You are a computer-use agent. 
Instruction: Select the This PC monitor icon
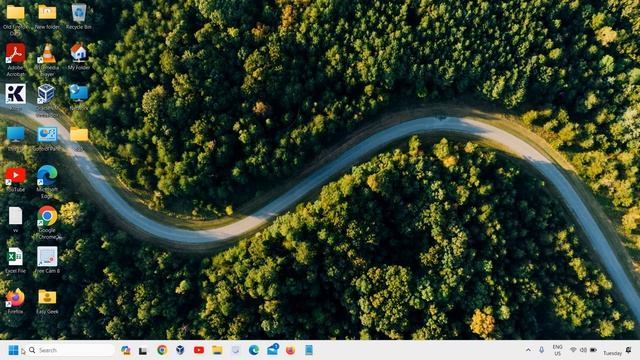16,138
